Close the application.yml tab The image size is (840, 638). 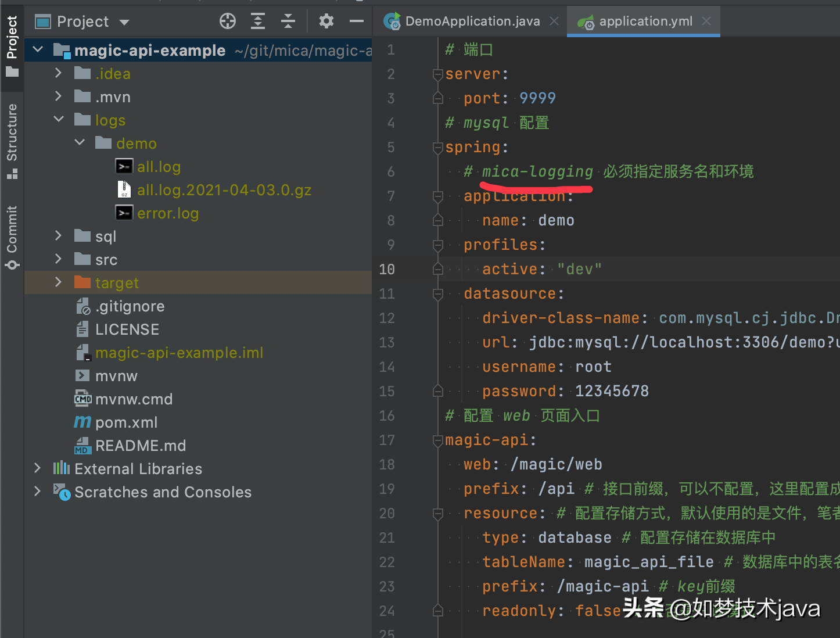(706, 21)
